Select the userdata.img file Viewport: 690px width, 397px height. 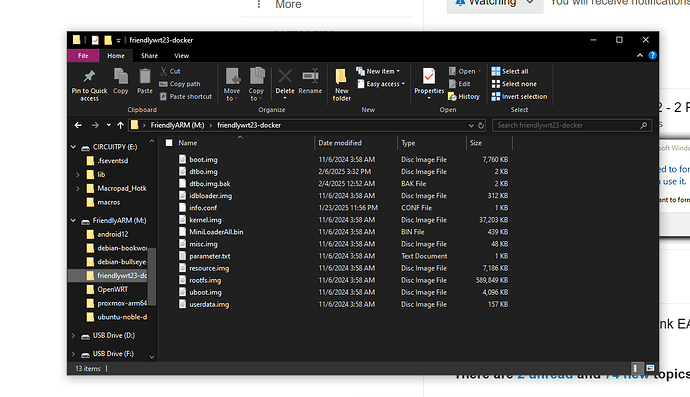(204, 305)
